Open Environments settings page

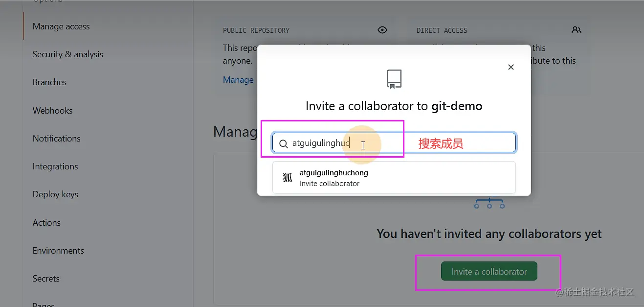pos(58,251)
